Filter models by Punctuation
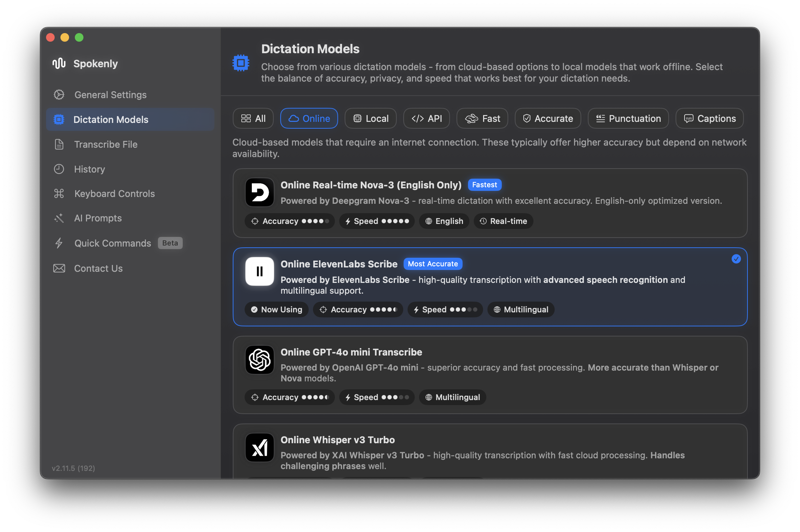Screen dimensions: 800x532 pos(628,118)
